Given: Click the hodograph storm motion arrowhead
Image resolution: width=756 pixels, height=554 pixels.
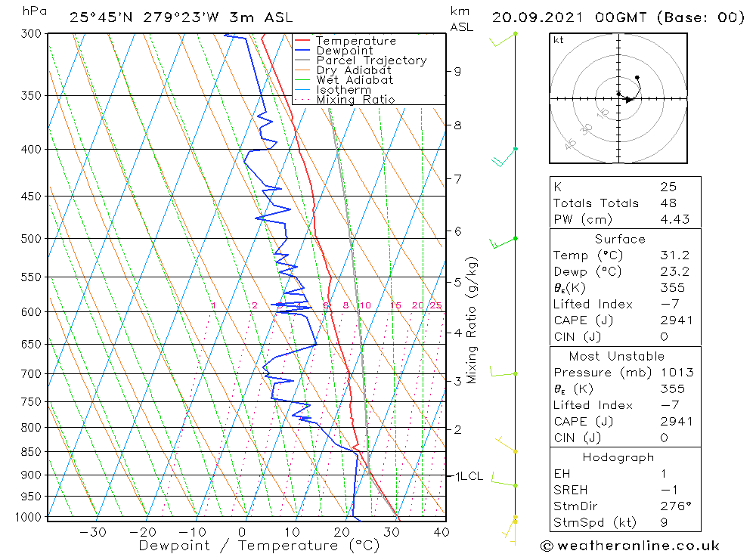Looking at the screenshot, I should tap(629, 100).
